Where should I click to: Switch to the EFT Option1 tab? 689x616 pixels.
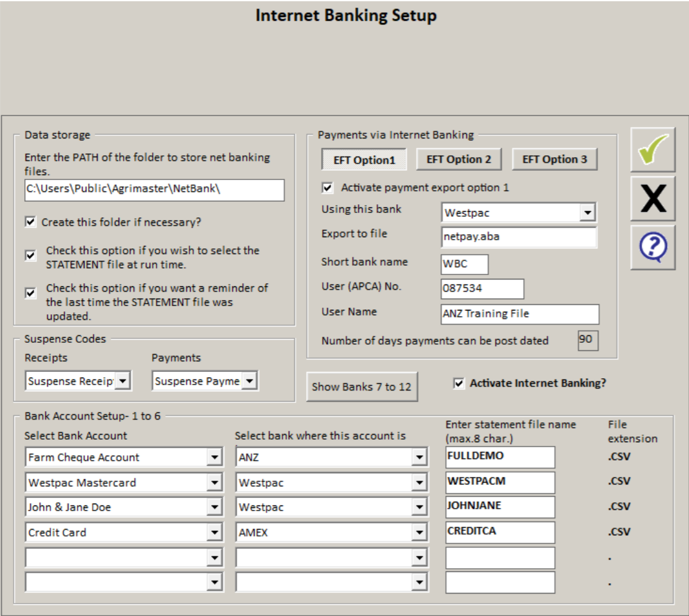click(364, 160)
